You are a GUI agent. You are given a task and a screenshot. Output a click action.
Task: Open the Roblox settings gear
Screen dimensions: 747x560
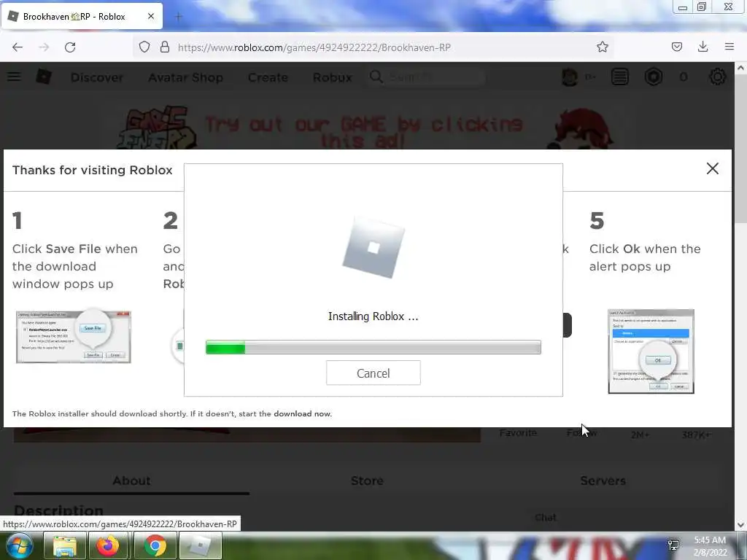pyautogui.click(x=718, y=77)
